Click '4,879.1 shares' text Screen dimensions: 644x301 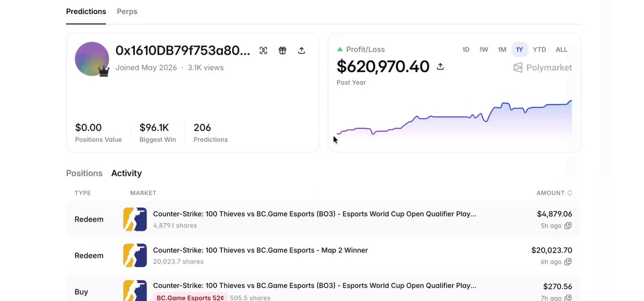175,225
